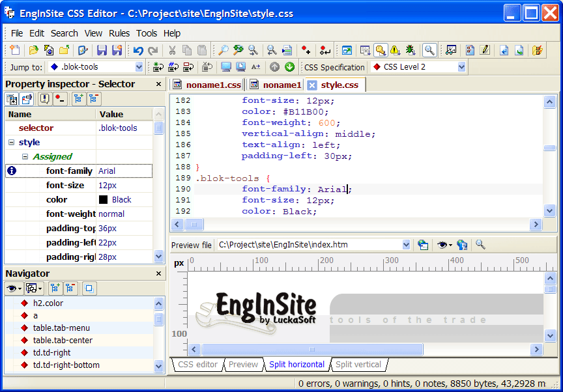563x392 pixels.
Task: Open the CSS Level 2 specification dropdown
Action: [x=461, y=66]
